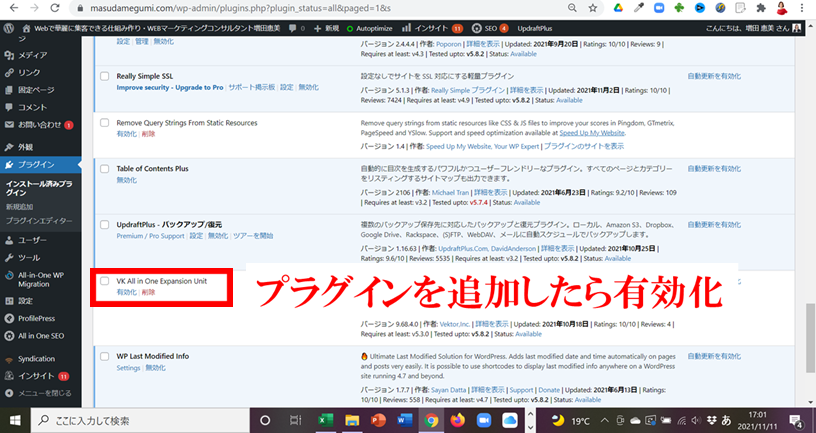Click the browser back arrow
The width and height of the screenshot is (816, 433).
pyautogui.click(x=14, y=8)
